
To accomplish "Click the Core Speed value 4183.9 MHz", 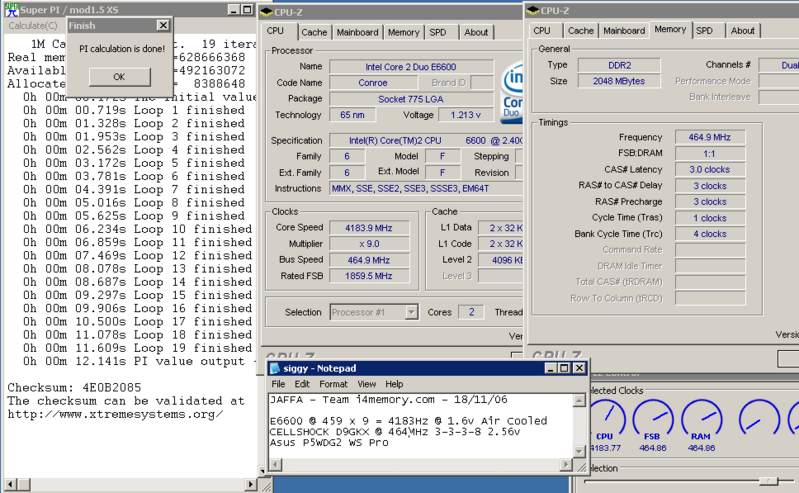I will point(369,228).
